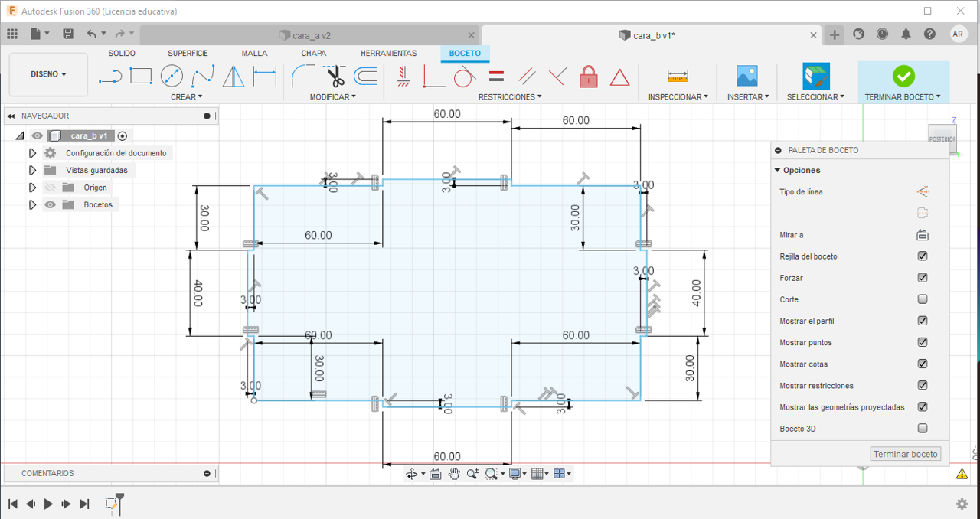This screenshot has width=980, height=519.
Task: Click the Orbit navigation tool
Action: 412,474
